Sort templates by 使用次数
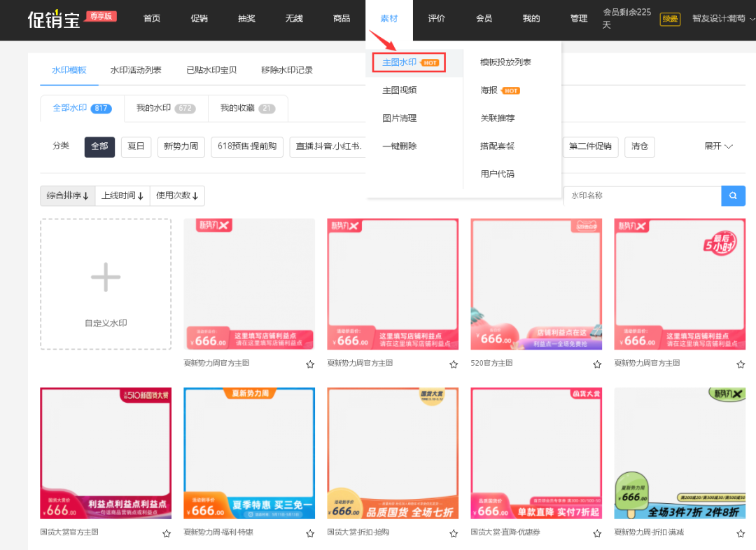This screenshot has height=550, width=756. click(177, 196)
